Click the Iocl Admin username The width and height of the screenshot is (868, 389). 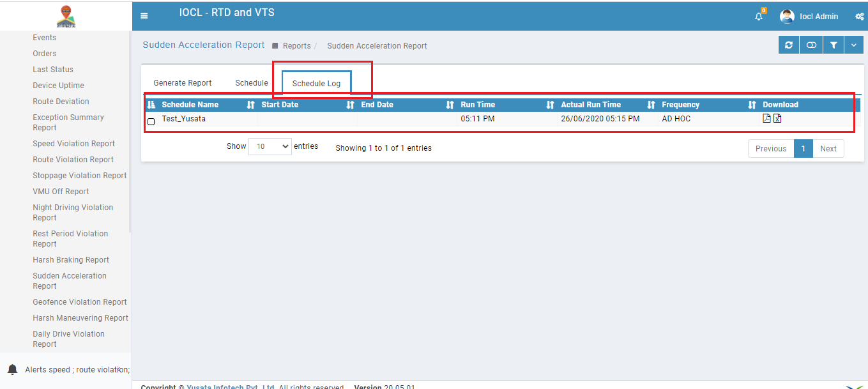click(x=819, y=17)
